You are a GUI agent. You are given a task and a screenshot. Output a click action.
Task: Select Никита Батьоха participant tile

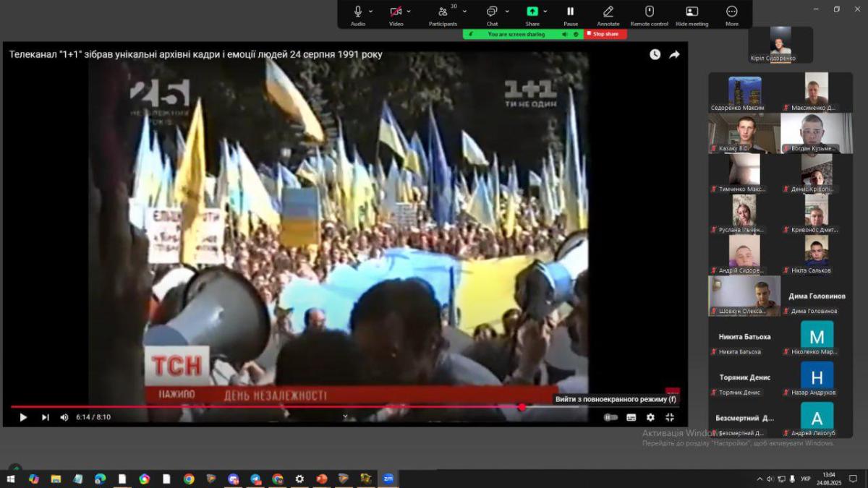(x=744, y=336)
